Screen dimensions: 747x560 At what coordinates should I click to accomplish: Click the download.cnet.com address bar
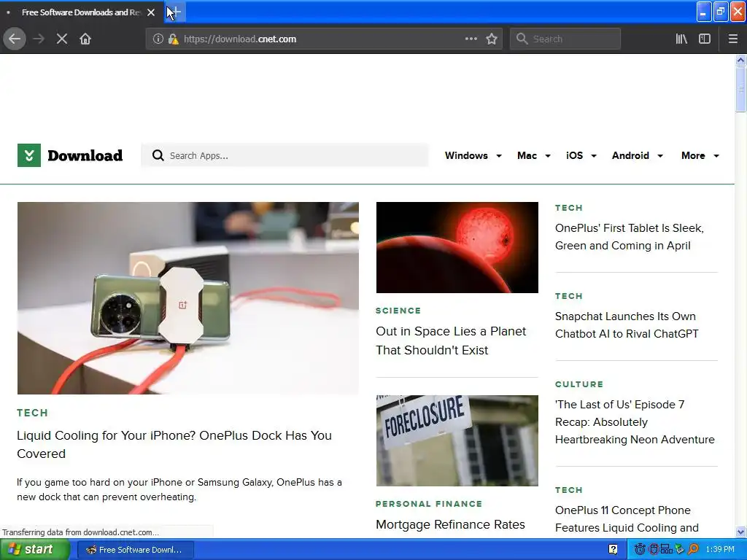[322, 39]
